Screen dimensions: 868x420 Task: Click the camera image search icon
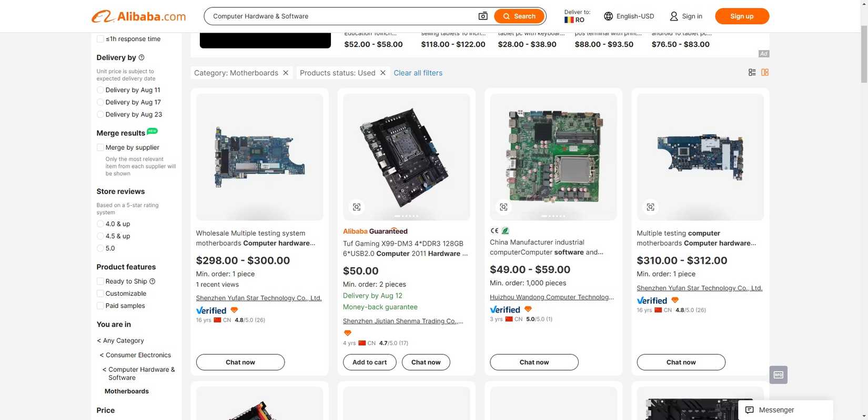[482, 16]
